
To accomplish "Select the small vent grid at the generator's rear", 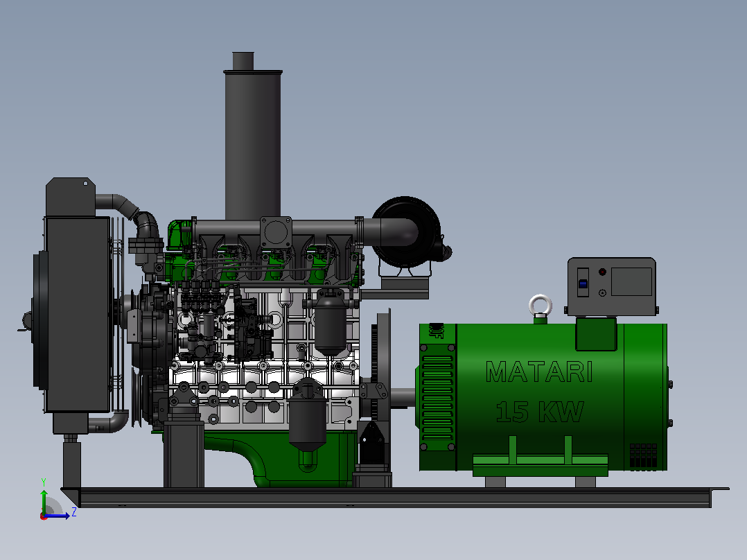I will tap(643, 455).
